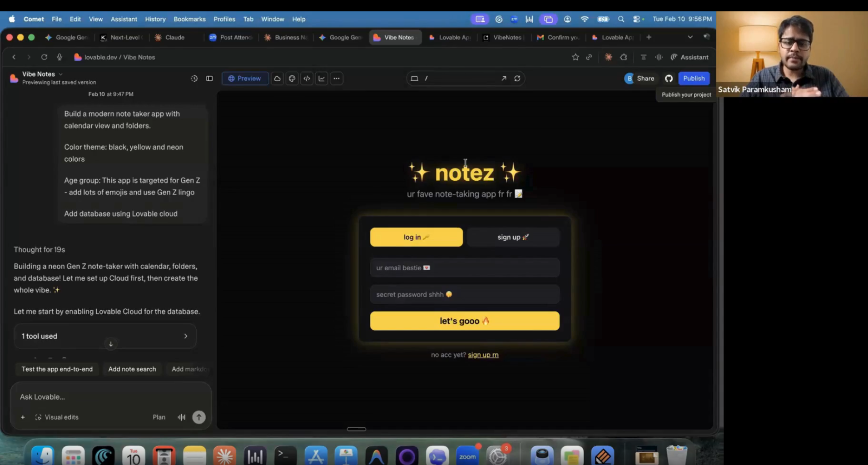Open the analytics chart icon
Image resolution: width=868 pixels, height=465 pixels.
[x=322, y=79]
